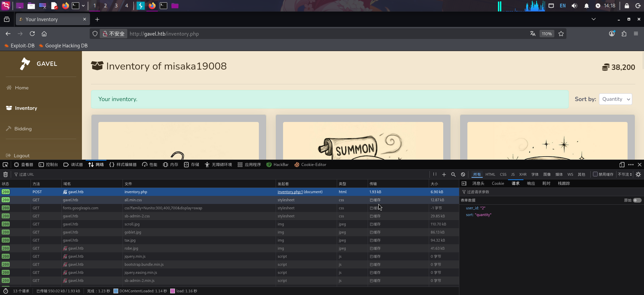Click the URL address bar
The width and height of the screenshot is (644, 295).
pyautogui.click(x=327, y=34)
